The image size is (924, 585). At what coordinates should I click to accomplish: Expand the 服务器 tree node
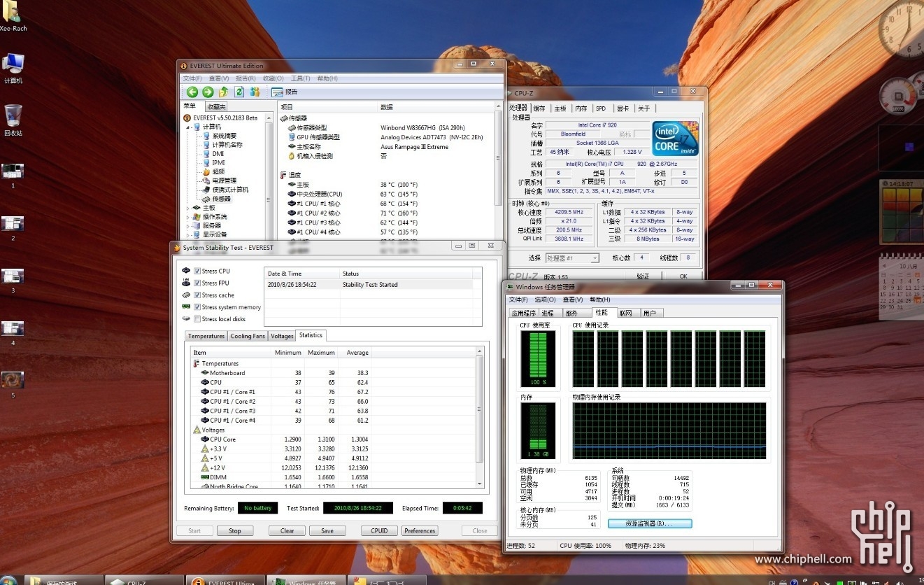(x=188, y=226)
